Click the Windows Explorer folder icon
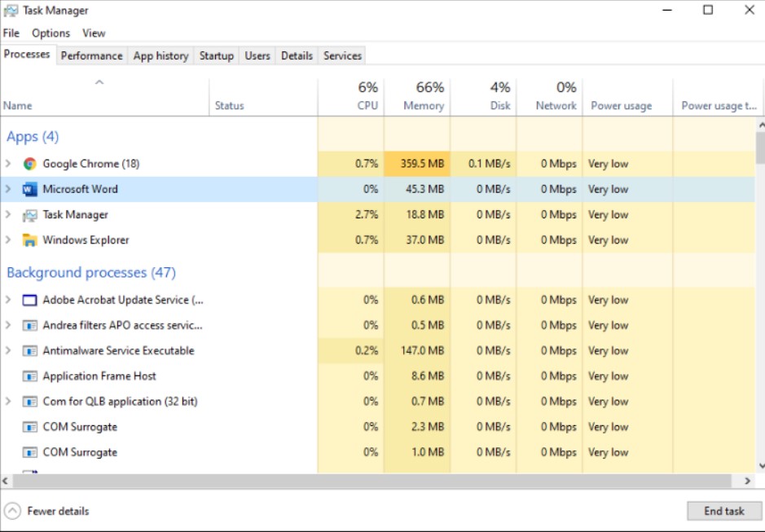765x532 pixels. (30, 240)
